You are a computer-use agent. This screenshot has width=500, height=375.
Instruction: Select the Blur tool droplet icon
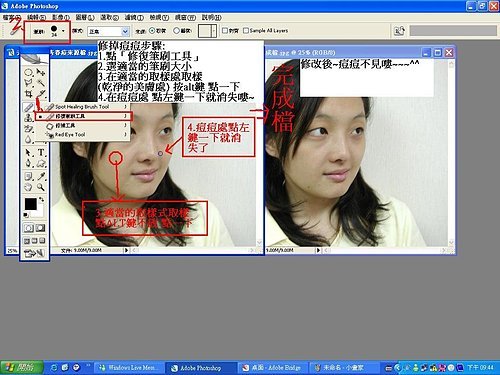tap(29, 139)
